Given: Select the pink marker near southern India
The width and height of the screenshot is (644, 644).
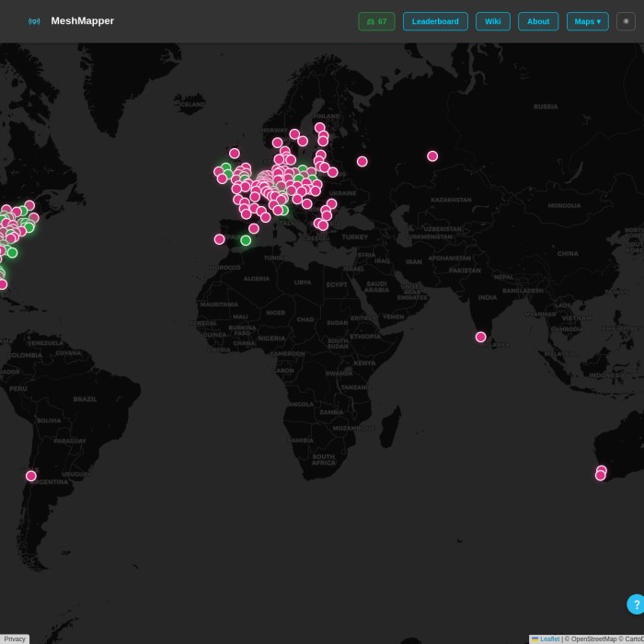Looking at the screenshot, I should pos(480,337).
